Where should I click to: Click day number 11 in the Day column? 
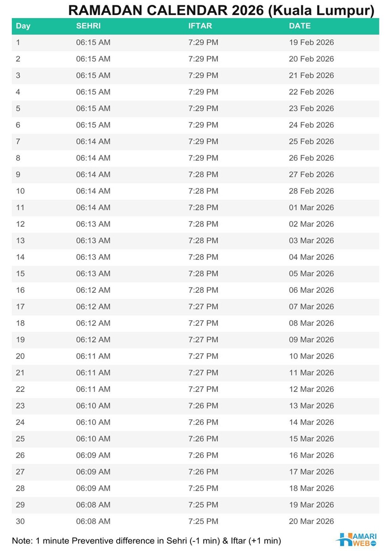coord(20,208)
